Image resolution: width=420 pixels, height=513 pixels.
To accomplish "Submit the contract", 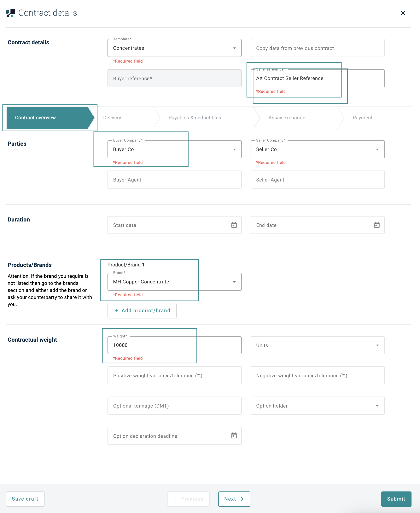I will tap(396, 499).
